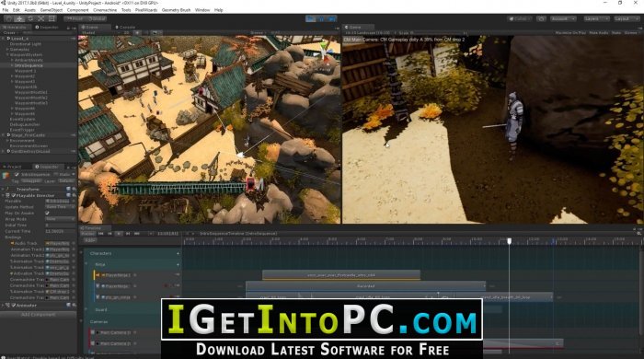Screen dimensions: 644x359
Task: Click the Play button
Action: (311, 19)
